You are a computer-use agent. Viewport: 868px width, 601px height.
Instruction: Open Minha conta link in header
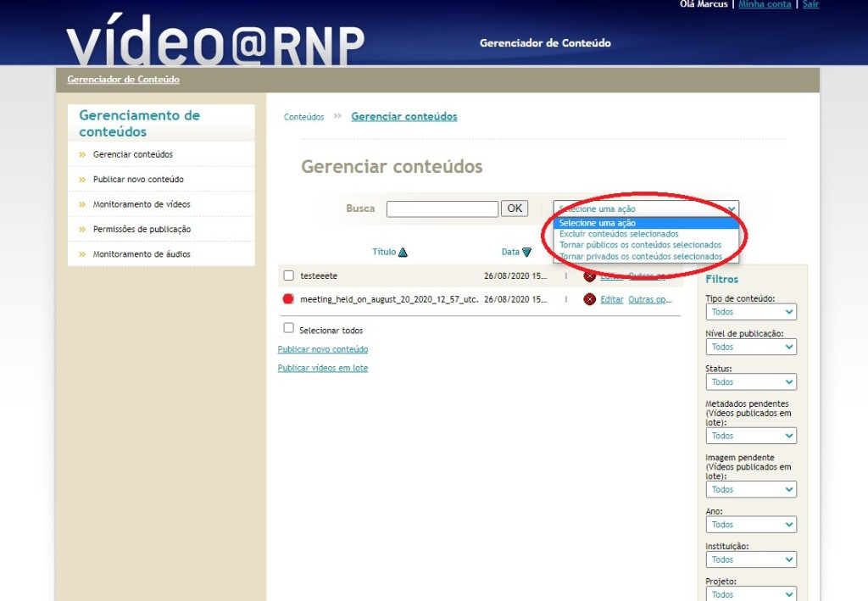(x=765, y=4)
